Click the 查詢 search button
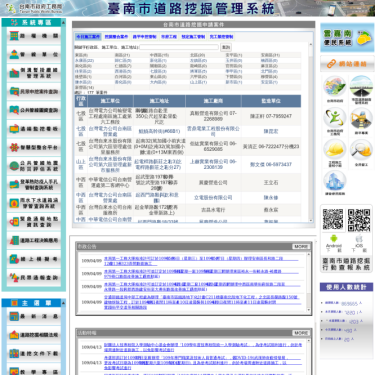The image size is (375, 375). point(226,47)
